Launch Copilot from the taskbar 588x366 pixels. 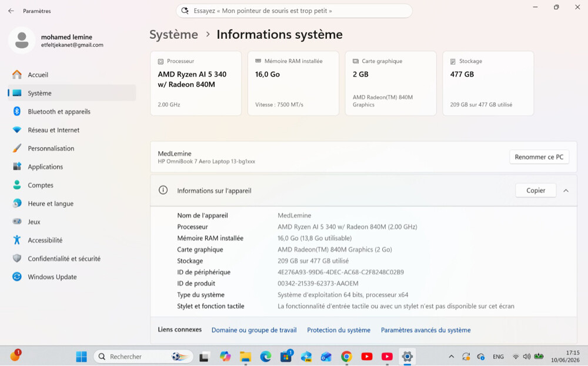(x=225, y=356)
